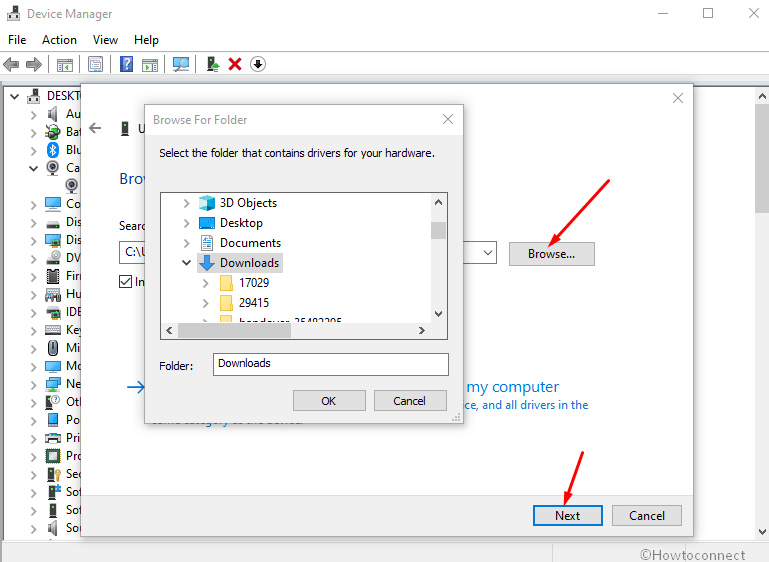Viewport: 769px width, 562px height.
Task: Open the View menu
Action: [105, 40]
